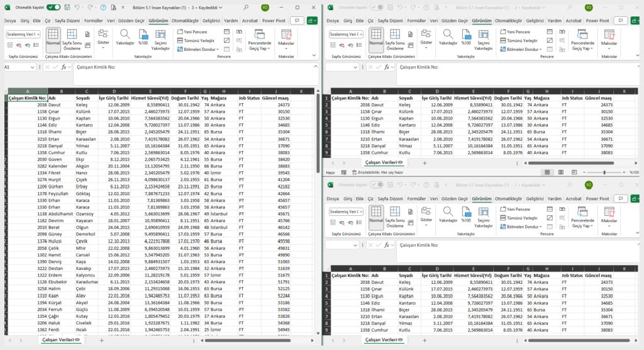
Task: Open the Gözden Geçir tab in the top-right window
Action: point(454,21)
